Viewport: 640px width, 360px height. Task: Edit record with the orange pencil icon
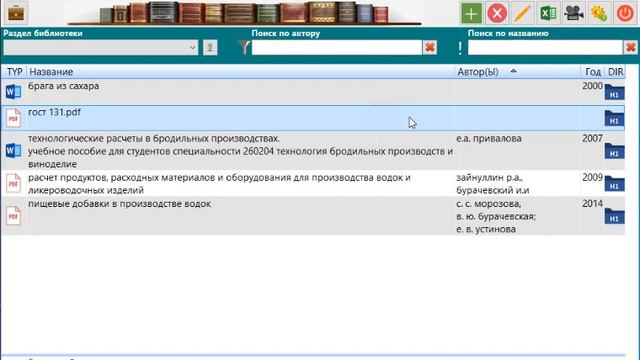tap(522, 13)
